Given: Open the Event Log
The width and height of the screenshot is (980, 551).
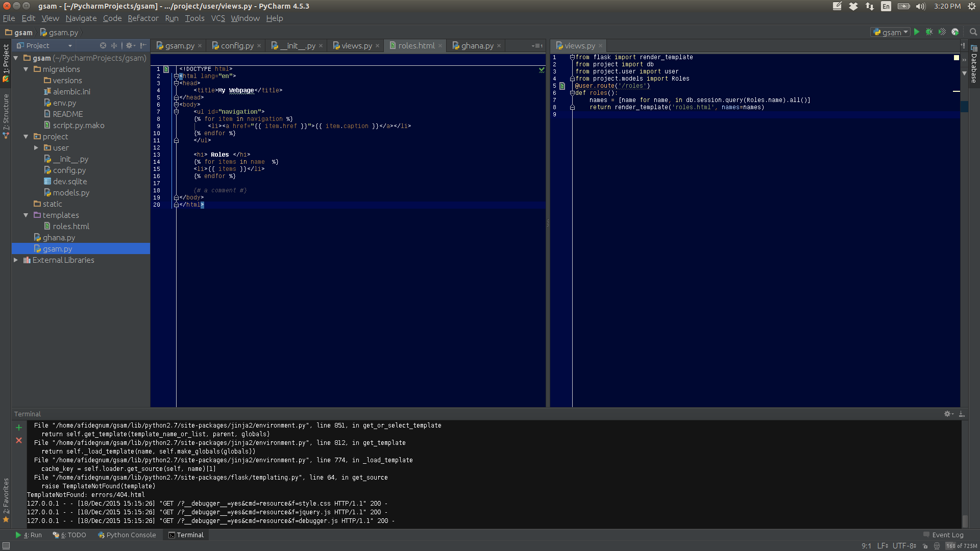Looking at the screenshot, I should (x=943, y=535).
